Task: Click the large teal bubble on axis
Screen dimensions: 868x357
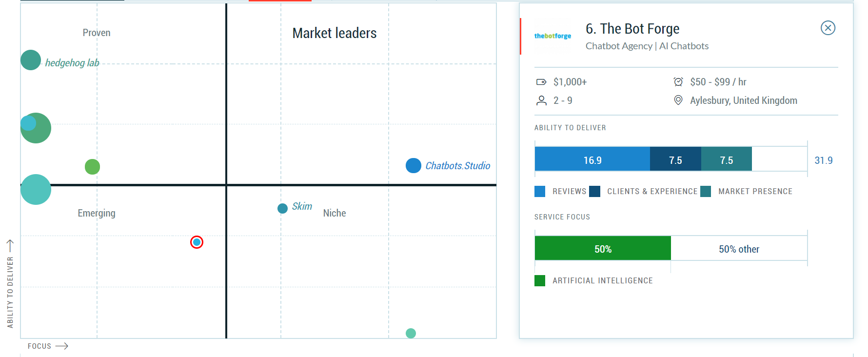Action: pos(36,189)
